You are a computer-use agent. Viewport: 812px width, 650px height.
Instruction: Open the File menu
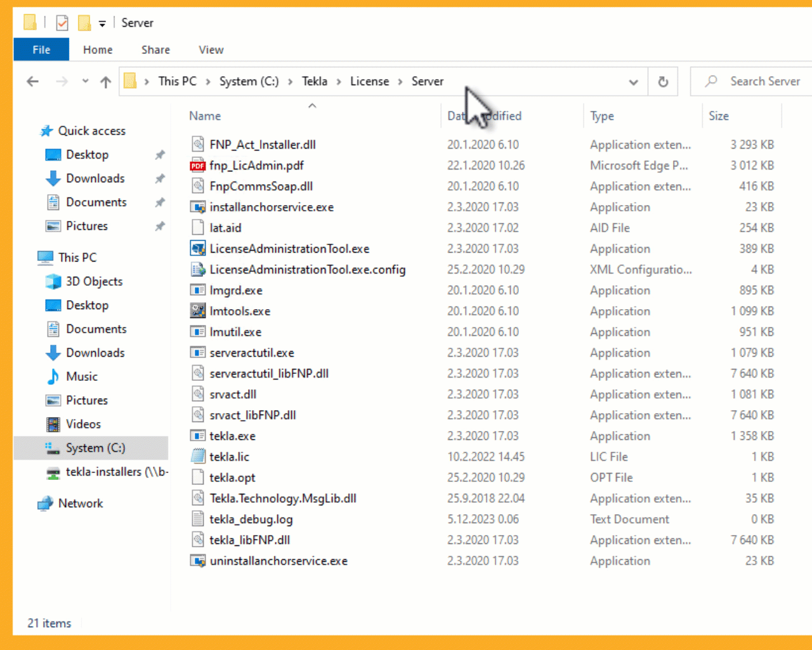tap(41, 49)
